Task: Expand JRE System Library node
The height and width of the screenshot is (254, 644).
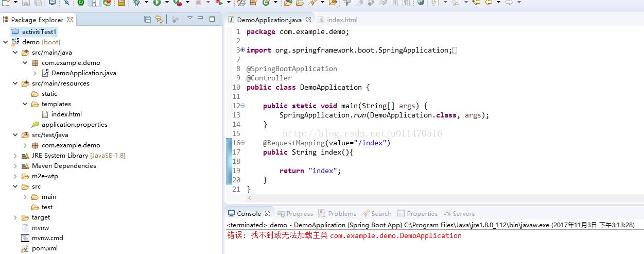Action: pyautogui.click(x=15, y=156)
